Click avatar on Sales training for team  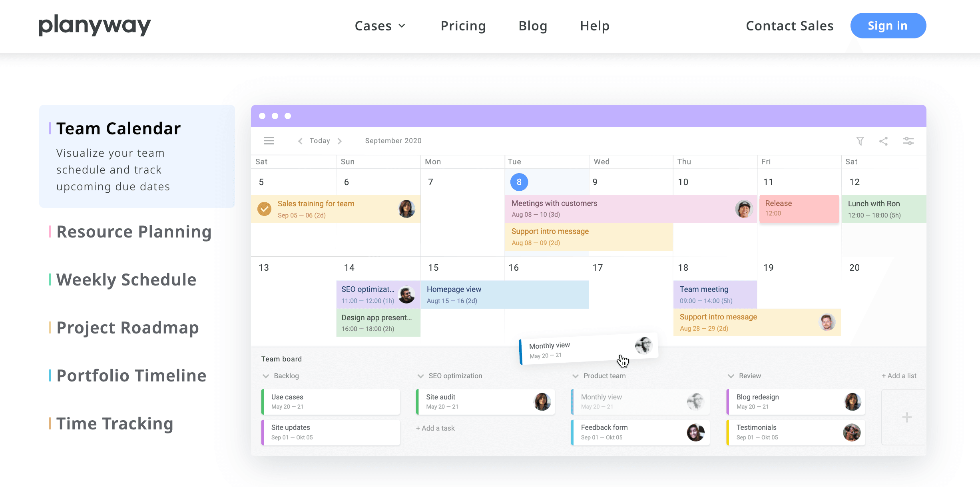click(406, 209)
